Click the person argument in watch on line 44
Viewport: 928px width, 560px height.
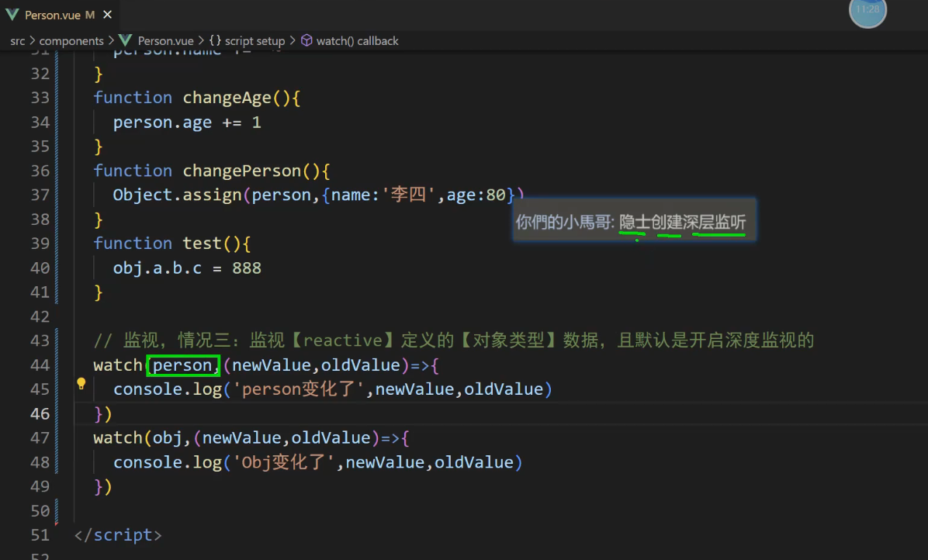click(x=182, y=365)
